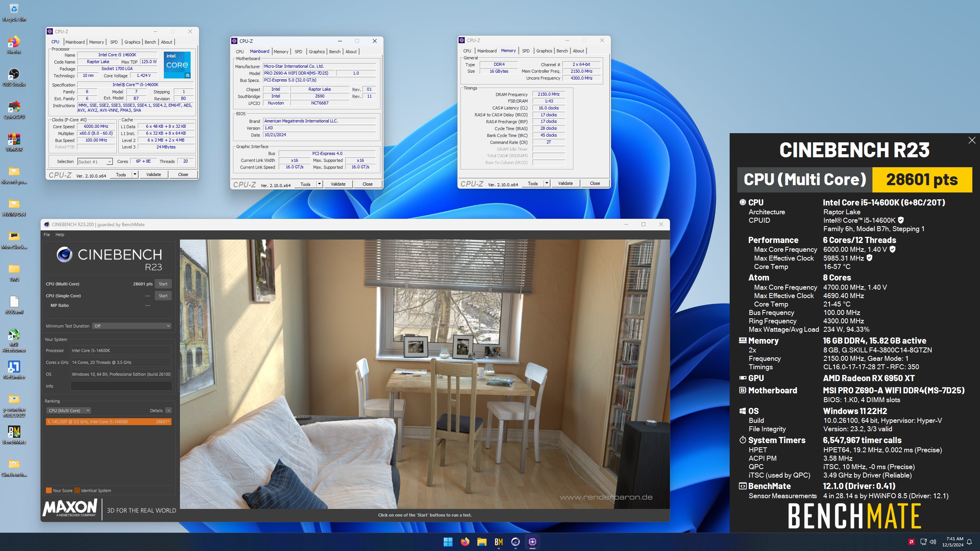
Task: Click Close button in CPU-Z Mainboard window
Action: (x=367, y=184)
